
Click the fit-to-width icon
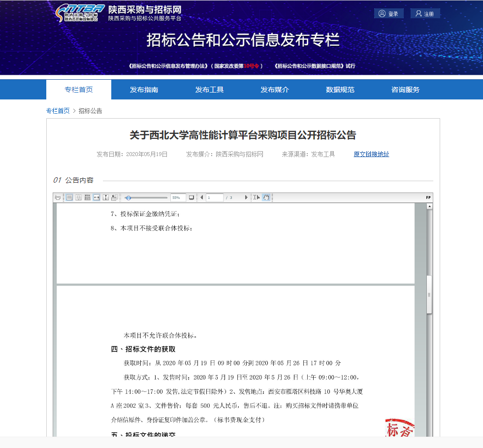97,197
